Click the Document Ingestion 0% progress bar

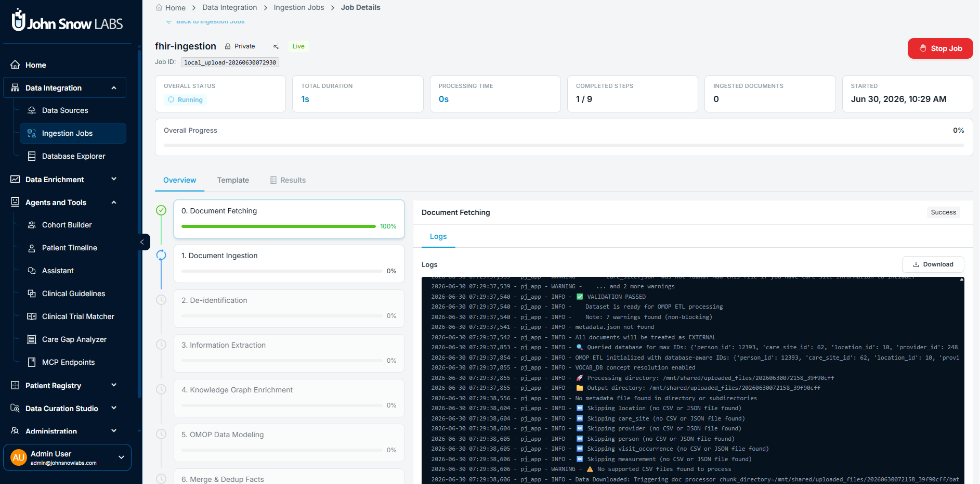click(282, 271)
